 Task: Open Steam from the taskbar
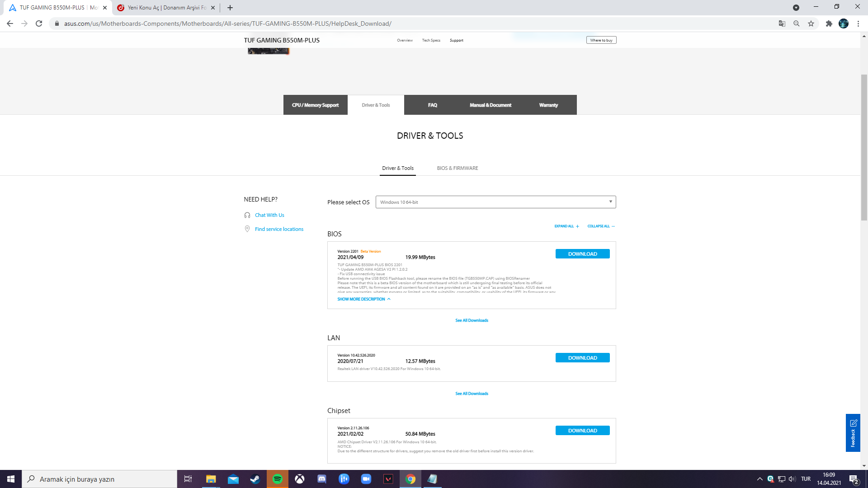255,479
